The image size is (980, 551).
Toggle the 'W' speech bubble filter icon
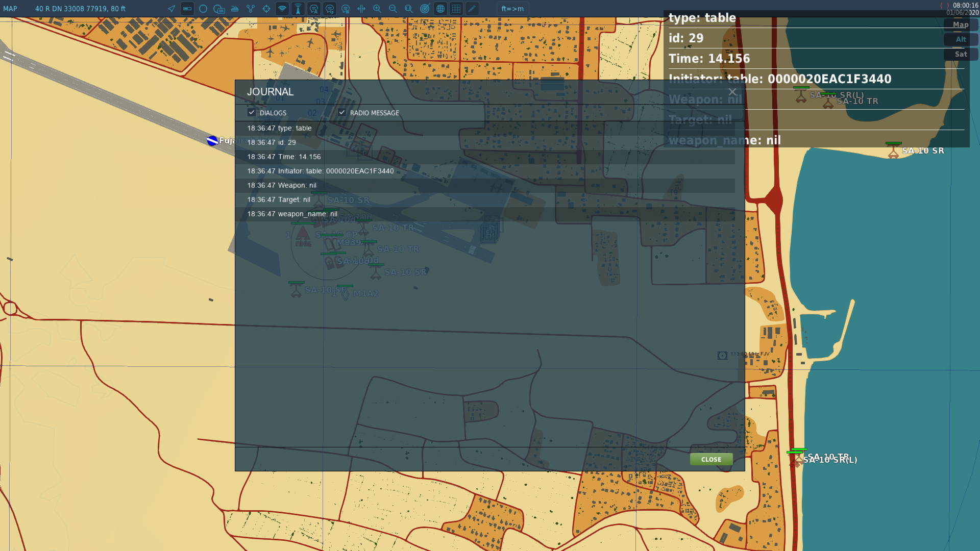pyautogui.click(x=346, y=9)
